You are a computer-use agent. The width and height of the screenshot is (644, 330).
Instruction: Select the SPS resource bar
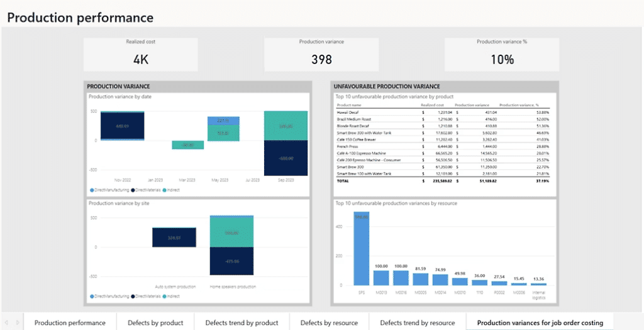click(x=362, y=248)
